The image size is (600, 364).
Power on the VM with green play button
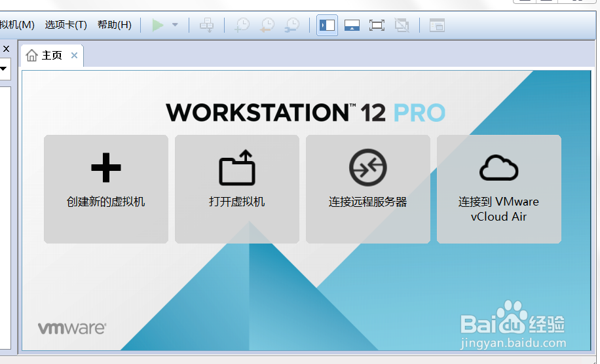point(158,26)
